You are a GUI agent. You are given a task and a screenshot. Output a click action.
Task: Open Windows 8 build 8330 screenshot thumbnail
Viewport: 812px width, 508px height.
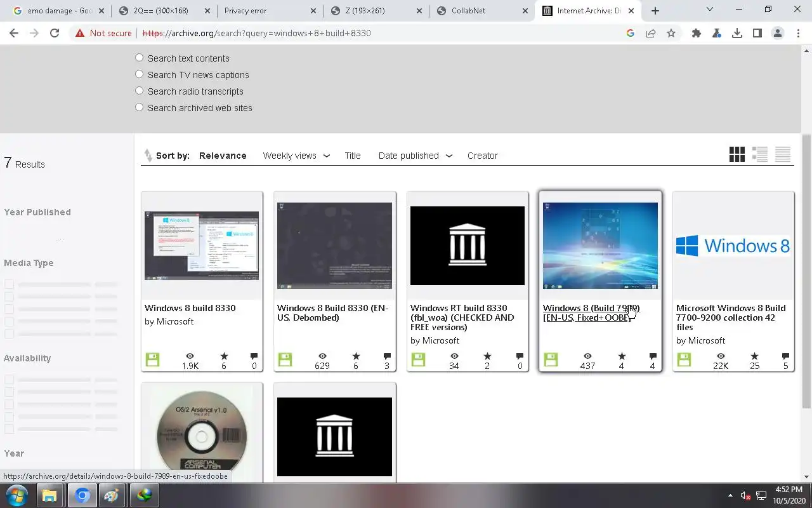[202, 246]
